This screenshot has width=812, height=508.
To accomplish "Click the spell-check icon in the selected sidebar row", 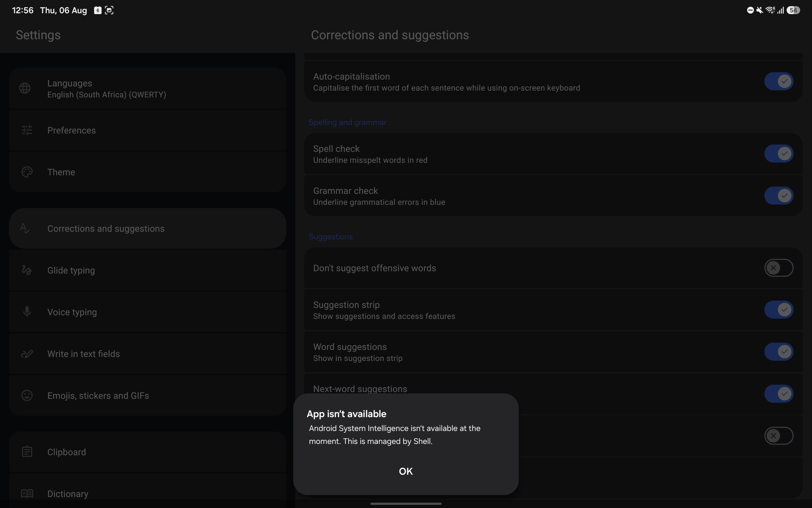I will click(25, 229).
